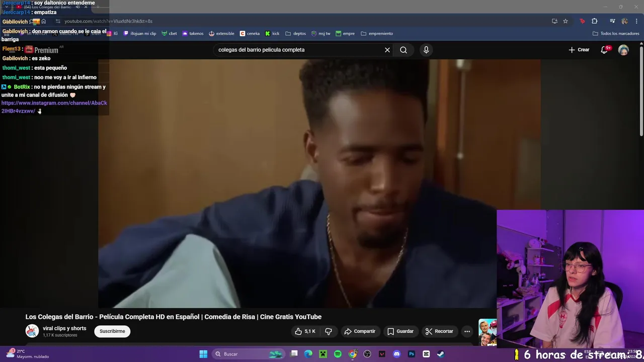Click the video title Los Colegas del Barrio
The height and width of the screenshot is (362, 644).
(174, 317)
